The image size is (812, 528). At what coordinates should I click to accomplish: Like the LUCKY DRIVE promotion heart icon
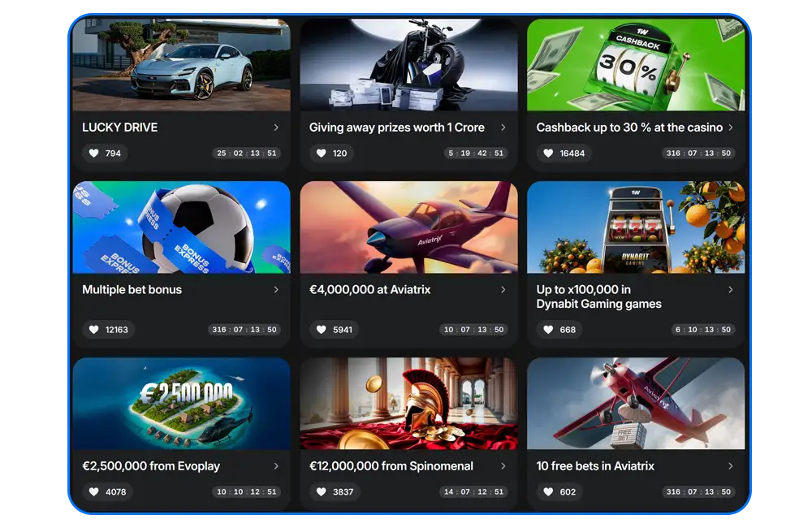click(x=93, y=154)
